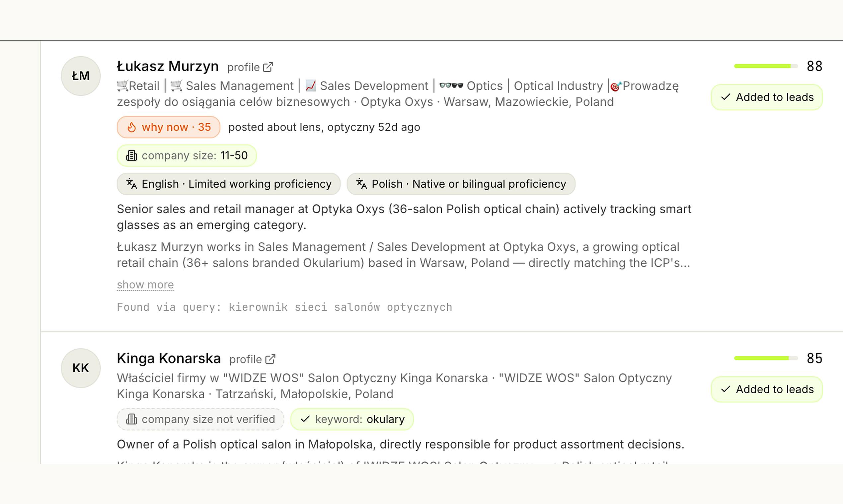
Task: Click KK avatar for Kinga Konarska
Action: click(81, 368)
